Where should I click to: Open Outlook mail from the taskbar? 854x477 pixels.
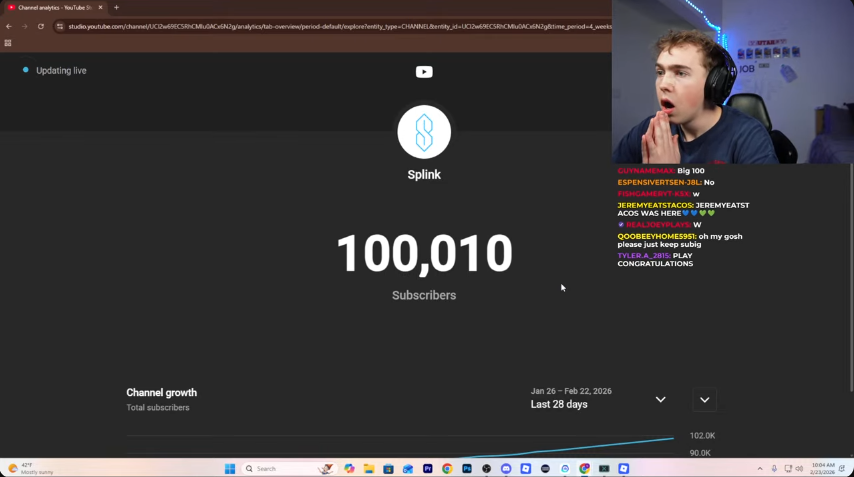coord(408,468)
